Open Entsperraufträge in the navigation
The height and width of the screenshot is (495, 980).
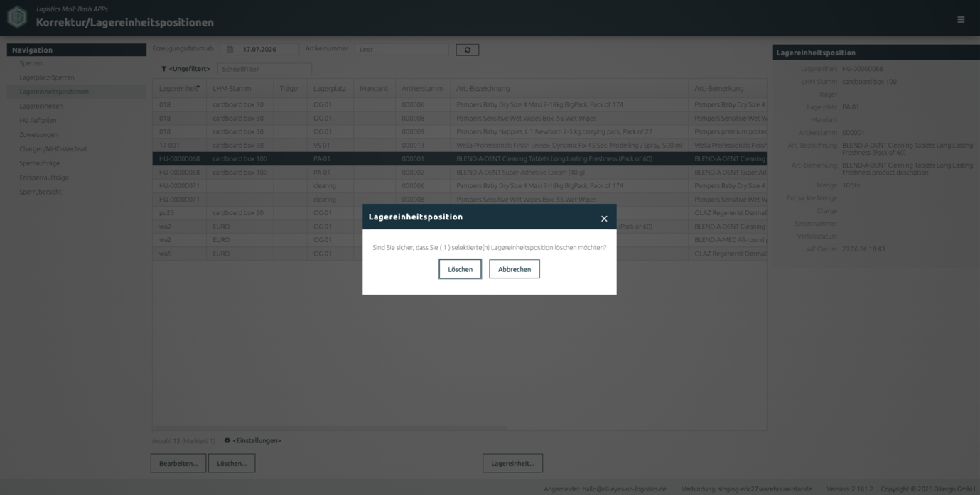coord(44,178)
